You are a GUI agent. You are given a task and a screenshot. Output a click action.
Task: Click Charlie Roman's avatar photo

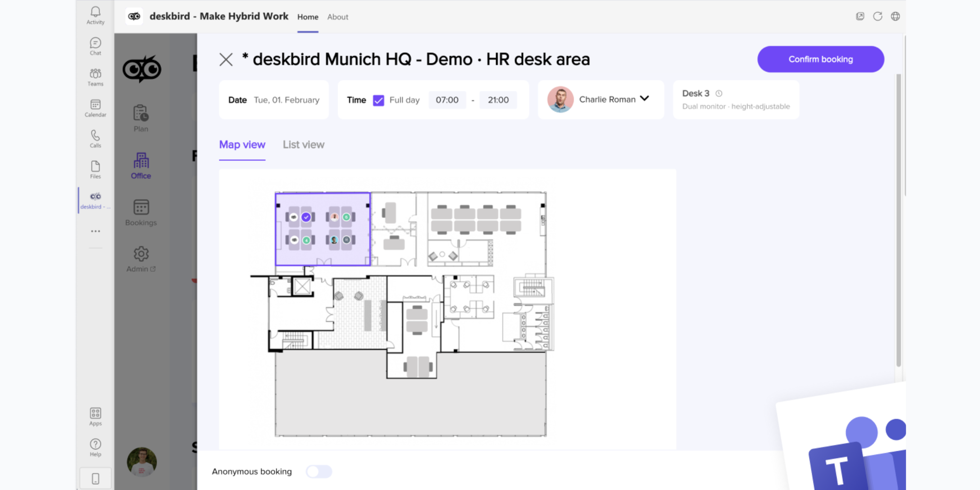click(x=561, y=99)
